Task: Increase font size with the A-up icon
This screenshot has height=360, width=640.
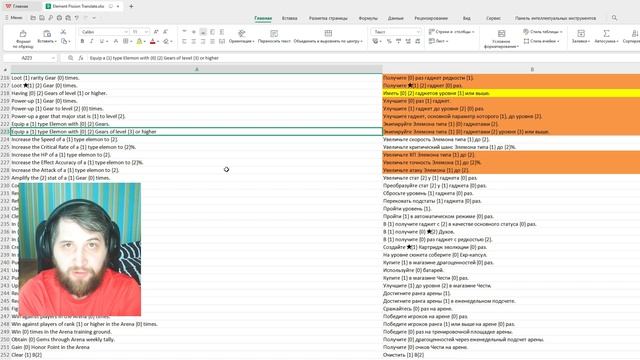Action: (x=156, y=32)
